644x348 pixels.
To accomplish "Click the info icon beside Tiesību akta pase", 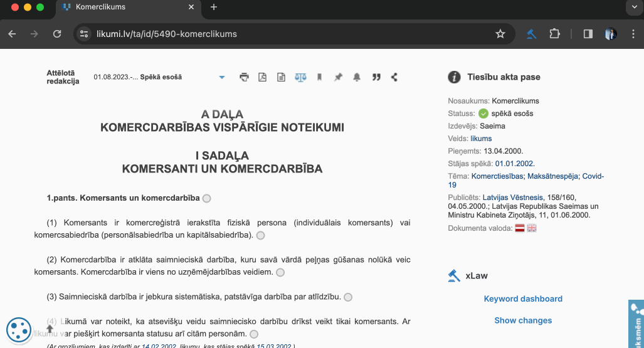I will (454, 77).
